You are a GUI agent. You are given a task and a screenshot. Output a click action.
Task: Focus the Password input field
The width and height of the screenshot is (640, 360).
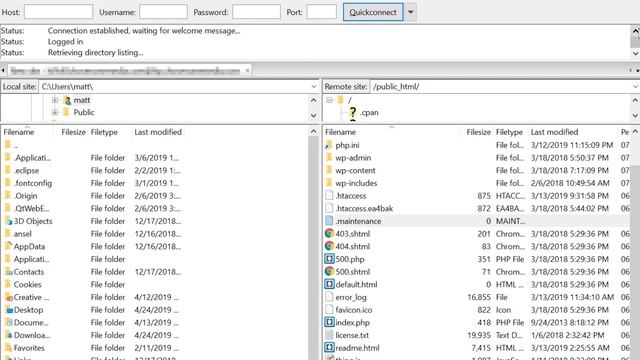coord(256,12)
